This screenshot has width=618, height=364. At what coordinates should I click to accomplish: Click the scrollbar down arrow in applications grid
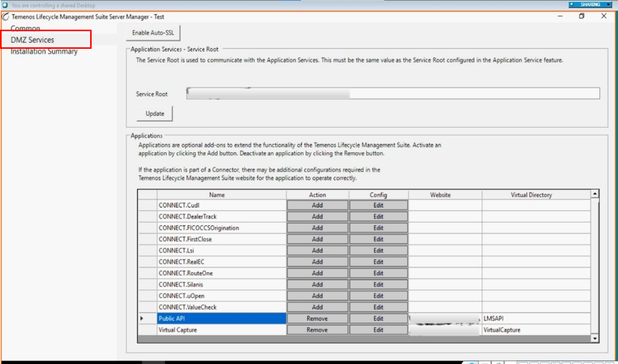[x=595, y=338]
